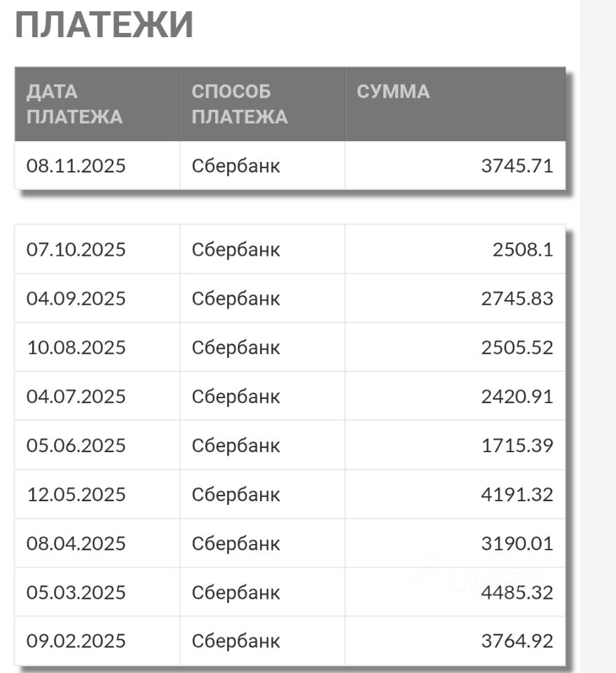The width and height of the screenshot is (616, 673).
Task: Select Сбербанк in the 04.09.2025 row
Action: coord(235,299)
